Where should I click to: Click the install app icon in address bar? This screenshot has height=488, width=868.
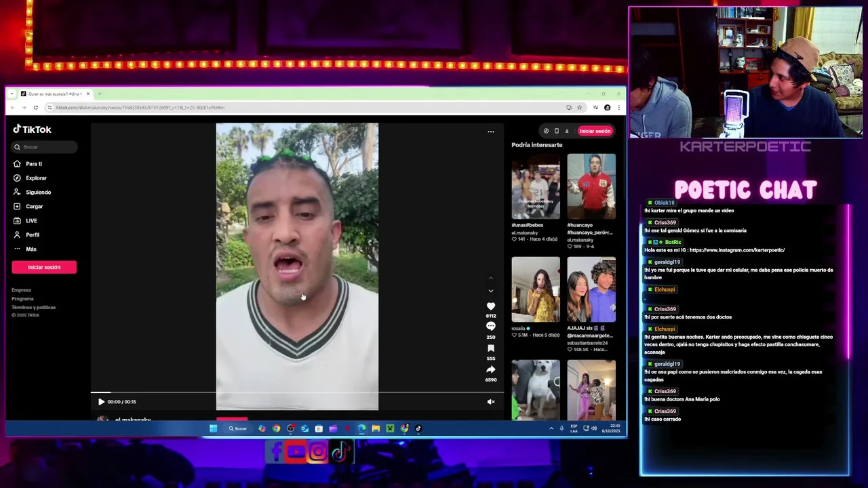pos(569,108)
